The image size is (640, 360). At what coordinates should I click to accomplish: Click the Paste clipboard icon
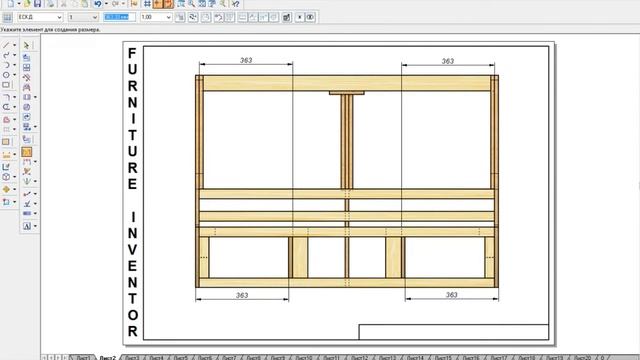pos(84,4)
